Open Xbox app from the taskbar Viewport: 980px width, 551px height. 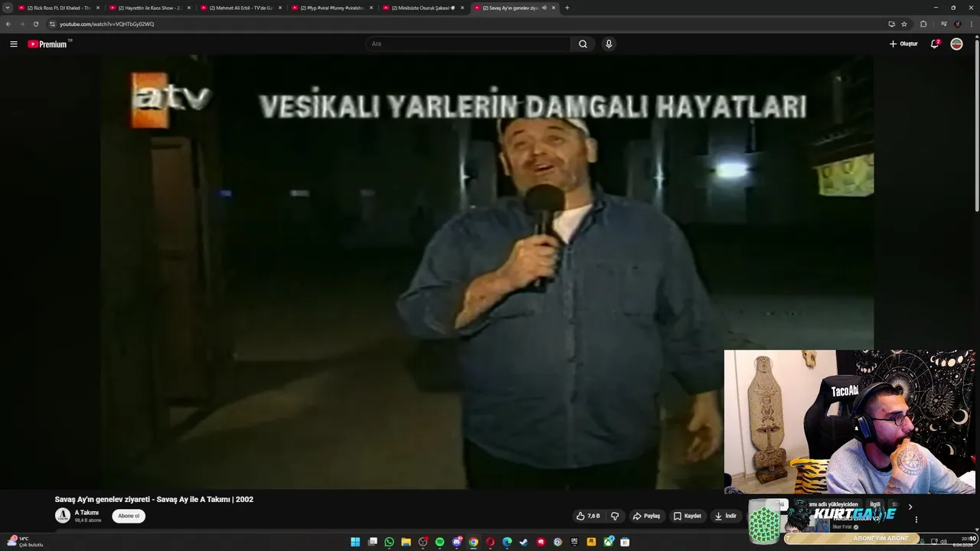click(608, 542)
